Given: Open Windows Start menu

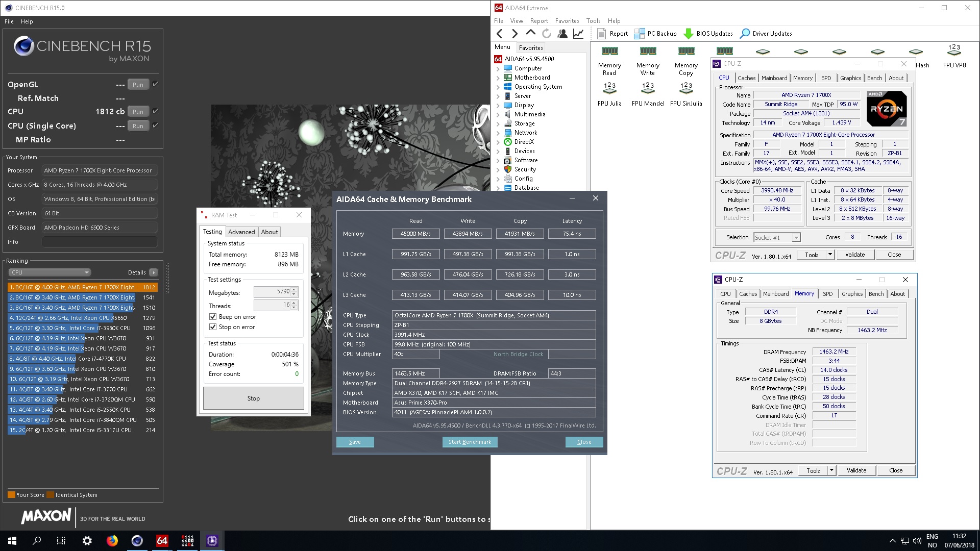Looking at the screenshot, I should pos(12,541).
